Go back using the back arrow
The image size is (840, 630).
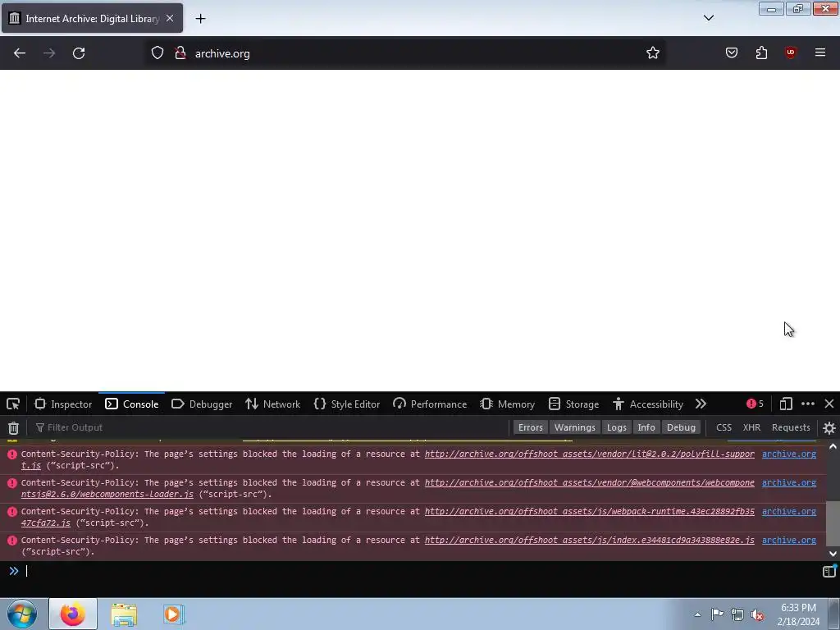pyautogui.click(x=20, y=53)
